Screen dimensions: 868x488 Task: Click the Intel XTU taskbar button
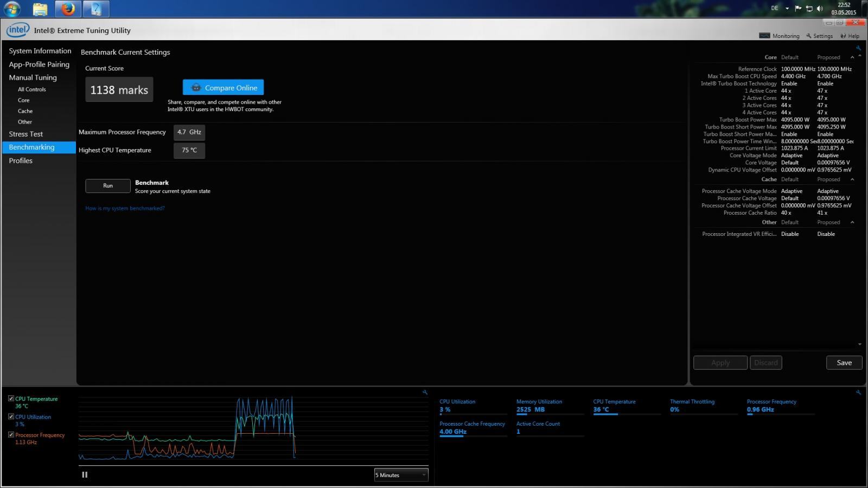(x=96, y=9)
